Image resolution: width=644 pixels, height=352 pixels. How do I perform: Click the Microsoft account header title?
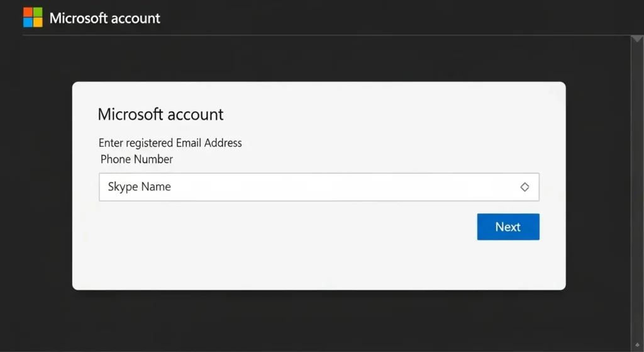[105, 18]
